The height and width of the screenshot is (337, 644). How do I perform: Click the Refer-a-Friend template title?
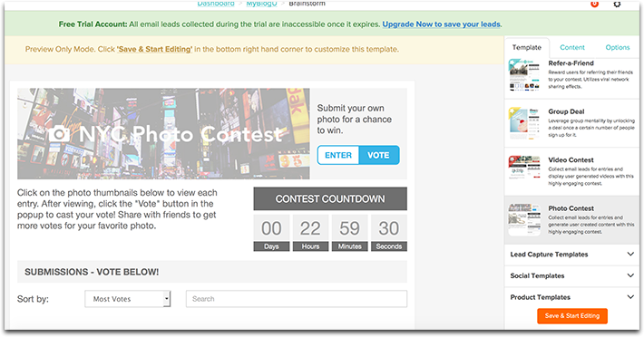pos(571,63)
